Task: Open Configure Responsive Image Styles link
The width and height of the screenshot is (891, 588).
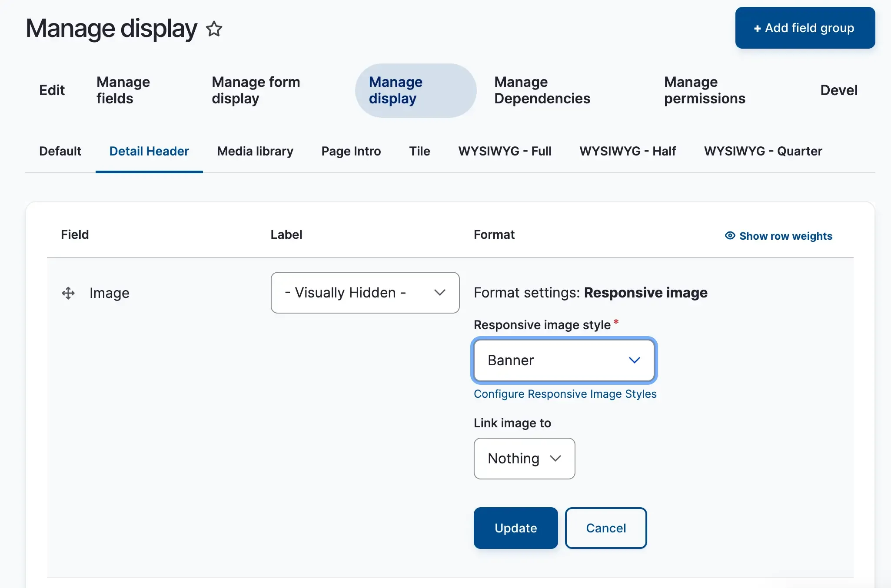Action: (565, 394)
